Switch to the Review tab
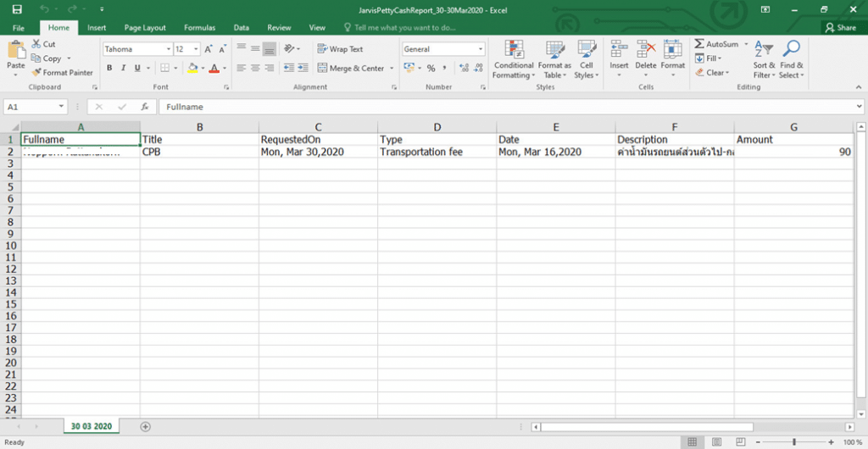The width and height of the screenshot is (868, 449). point(279,28)
